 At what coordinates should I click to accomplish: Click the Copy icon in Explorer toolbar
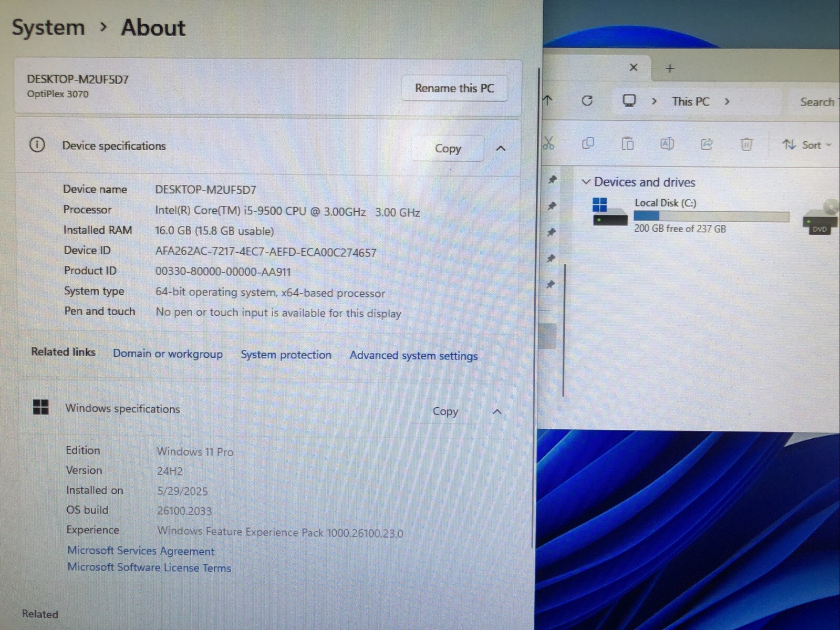pos(588,143)
